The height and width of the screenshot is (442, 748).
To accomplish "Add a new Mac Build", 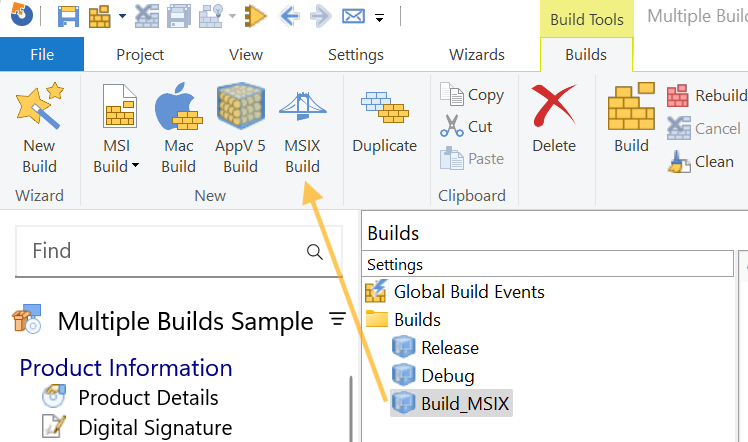I will [x=178, y=129].
